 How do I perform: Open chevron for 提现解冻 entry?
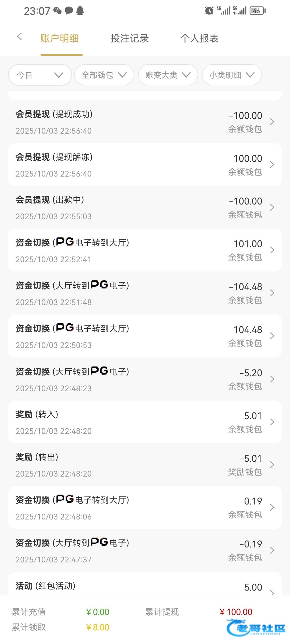pos(272,165)
